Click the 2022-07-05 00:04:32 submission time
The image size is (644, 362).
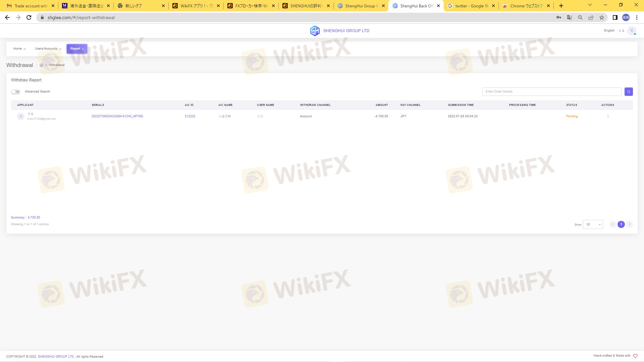[463, 116]
